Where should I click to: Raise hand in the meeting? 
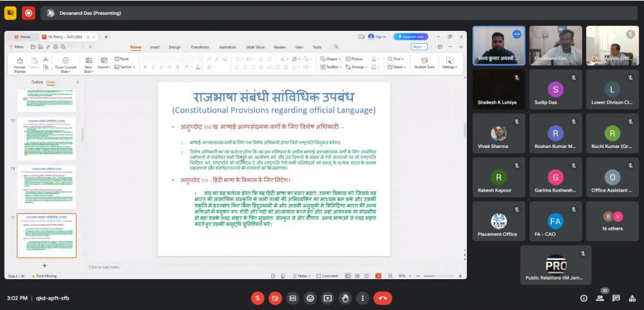coord(345,298)
